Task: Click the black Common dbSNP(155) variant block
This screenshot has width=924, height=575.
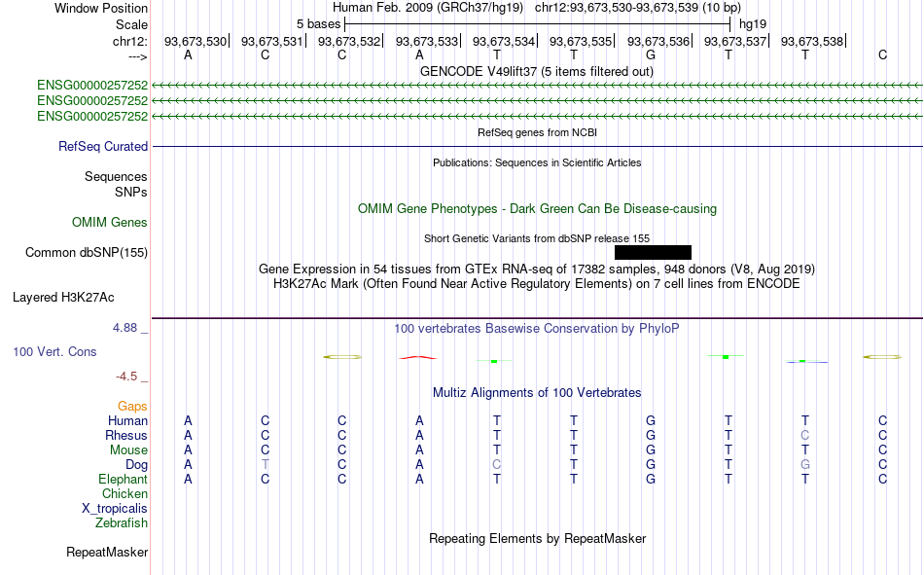Action: click(x=653, y=252)
